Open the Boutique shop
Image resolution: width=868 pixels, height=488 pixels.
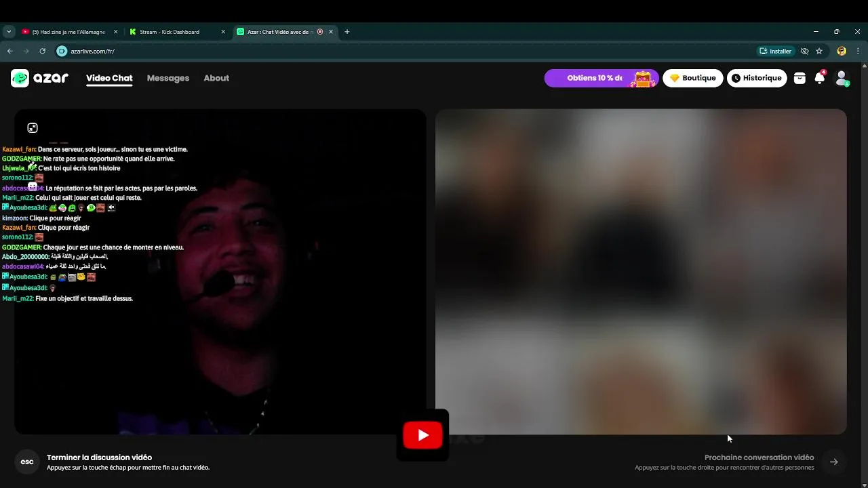[x=693, y=78]
